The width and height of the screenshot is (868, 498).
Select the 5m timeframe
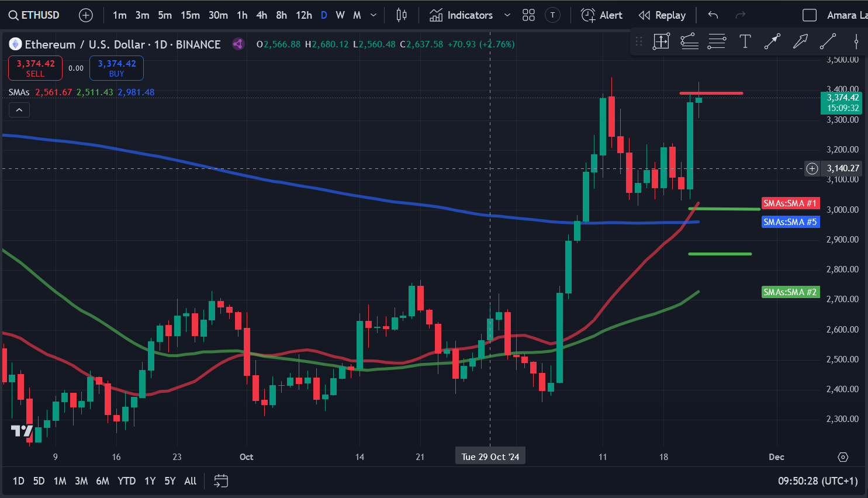[x=165, y=15]
